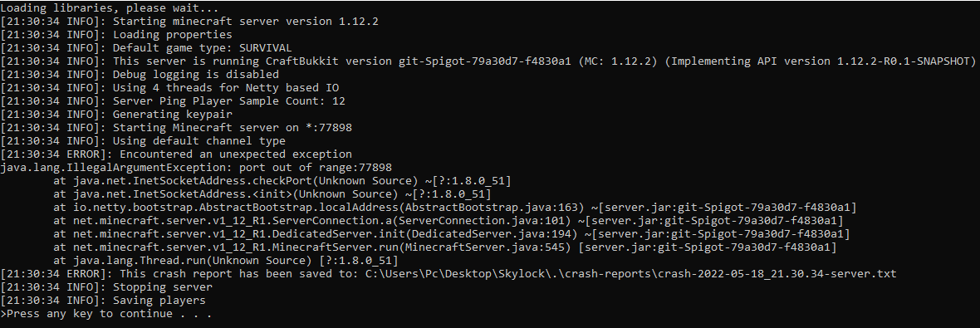Click the 'Loading libraries, please wait...' line

click(x=110, y=8)
